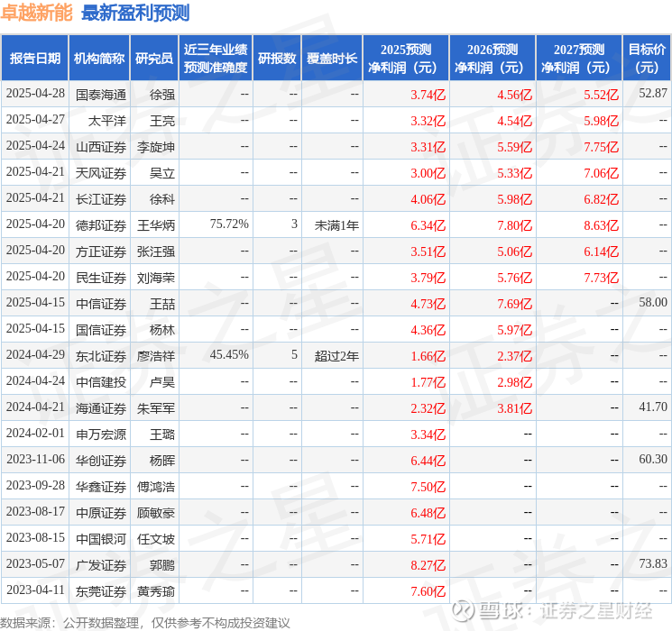Click the 近三年业绩预测准确度 column header
672x631 pixels.
tap(216, 59)
